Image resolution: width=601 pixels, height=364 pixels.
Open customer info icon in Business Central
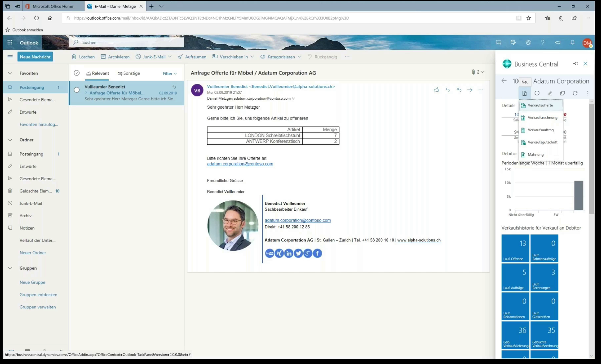(x=537, y=93)
